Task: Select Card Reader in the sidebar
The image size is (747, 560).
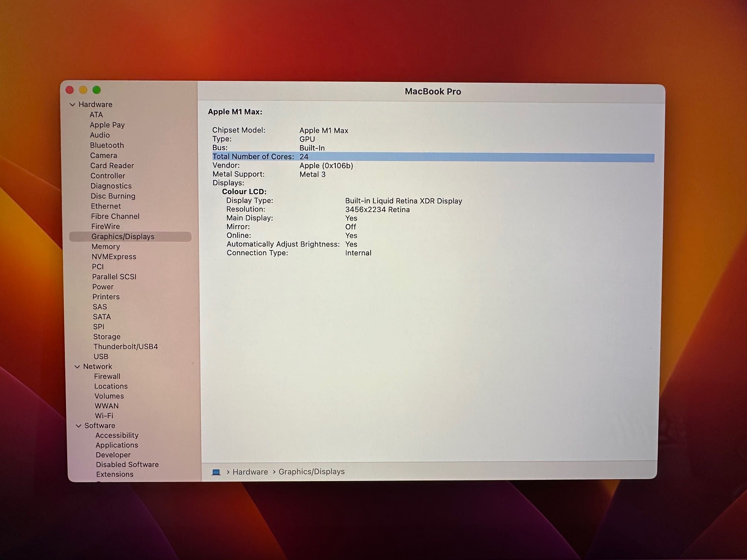Action: (x=112, y=166)
